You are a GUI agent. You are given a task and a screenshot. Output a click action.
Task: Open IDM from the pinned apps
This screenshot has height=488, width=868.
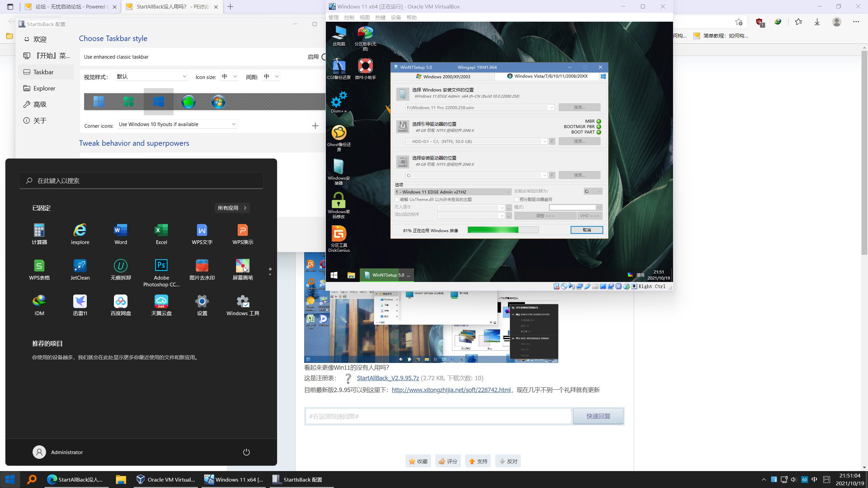[x=39, y=305]
